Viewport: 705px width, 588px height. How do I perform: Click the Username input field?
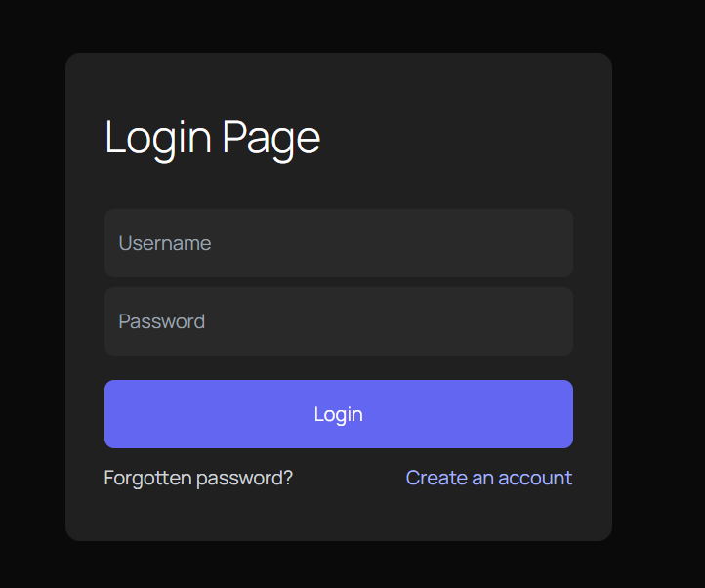coord(338,243)
